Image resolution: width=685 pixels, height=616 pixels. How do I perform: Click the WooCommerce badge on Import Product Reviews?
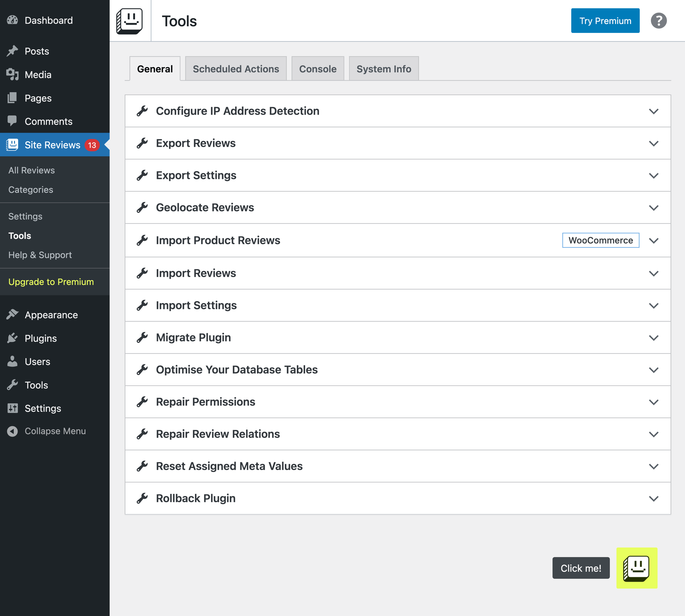click(x=600, y=240)
